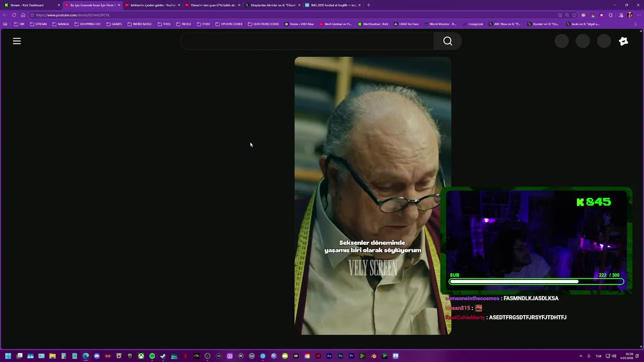Open the İNCELE bookmarks folder
Screen dimensions: 644x362
184,24
